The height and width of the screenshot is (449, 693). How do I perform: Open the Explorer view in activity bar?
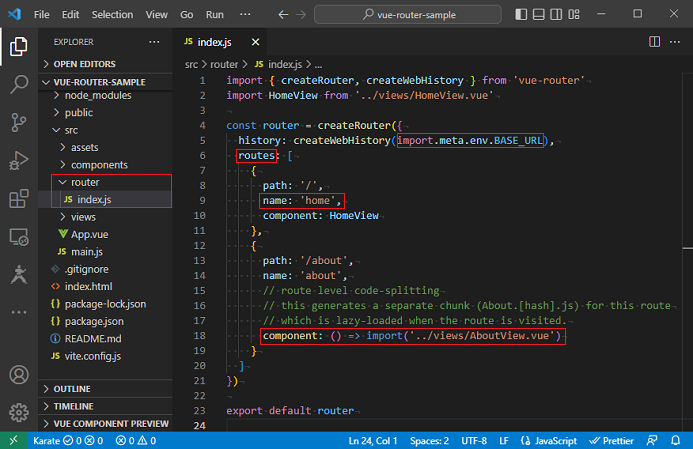(19, 46)
